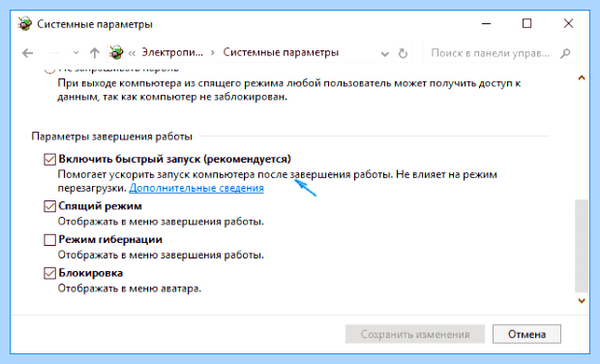Click the scrollbar down arrow
This screenshot has width=600, height=364.
point(582,301)
